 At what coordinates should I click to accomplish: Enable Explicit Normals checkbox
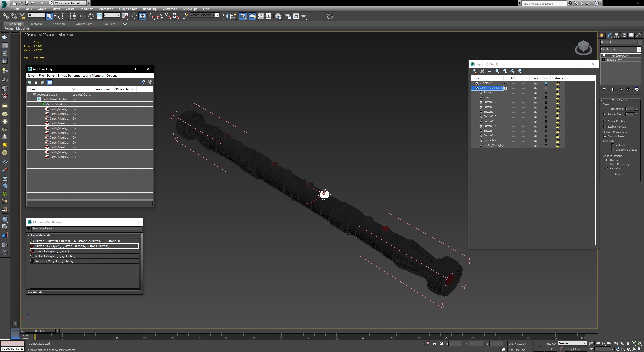click(605, 127)
